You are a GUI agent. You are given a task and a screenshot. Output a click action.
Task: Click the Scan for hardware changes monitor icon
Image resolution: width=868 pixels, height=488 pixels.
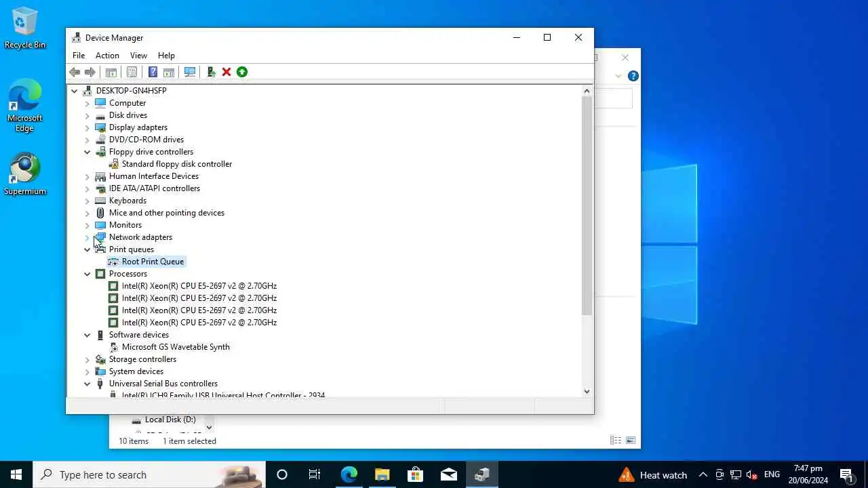point(190,72)
